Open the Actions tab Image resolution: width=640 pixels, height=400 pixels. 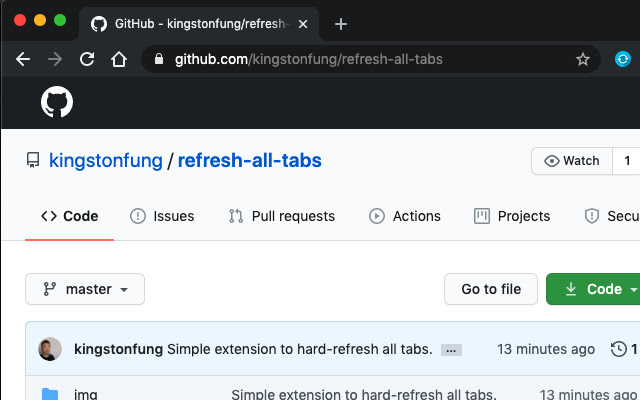[405, 216]
